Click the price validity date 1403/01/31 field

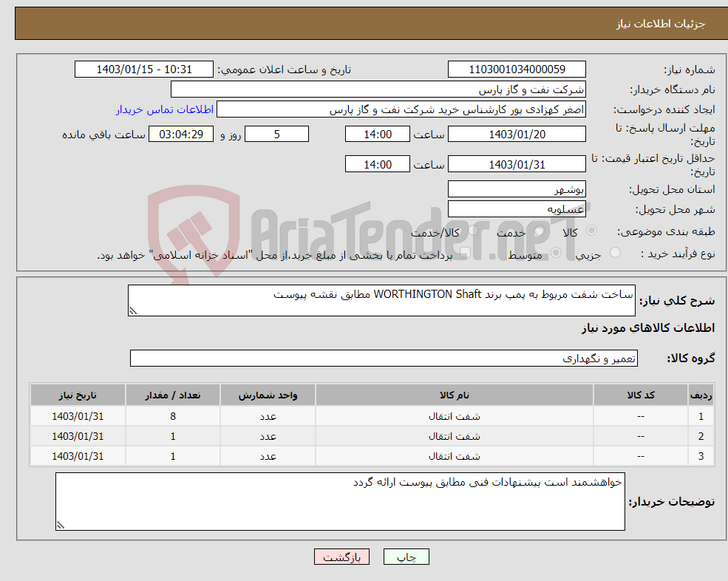(x=517, y=164)
